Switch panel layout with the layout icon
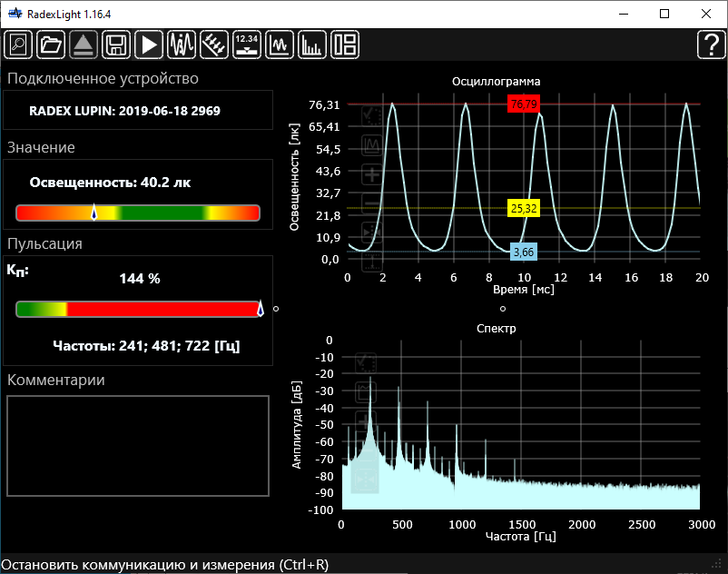This screenshot has width=728, height=574. [x=345, y=44]
